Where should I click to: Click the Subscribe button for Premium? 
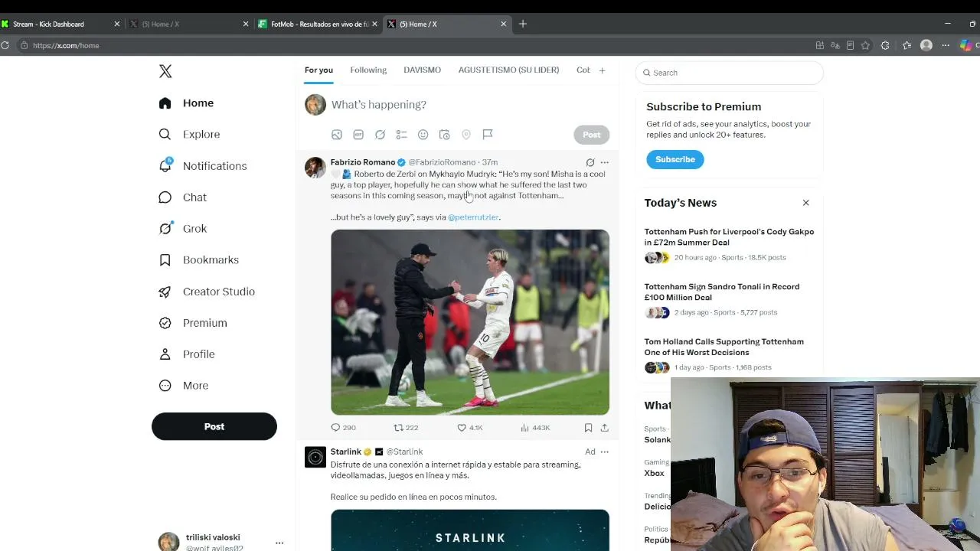tap(675, 159)
